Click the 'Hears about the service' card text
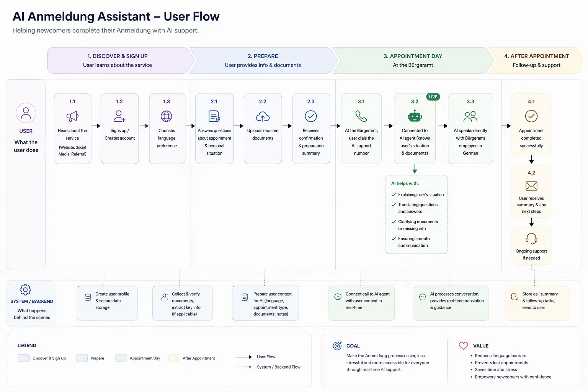The width and height of the screenshot is (588, 392). pos(72,134)
